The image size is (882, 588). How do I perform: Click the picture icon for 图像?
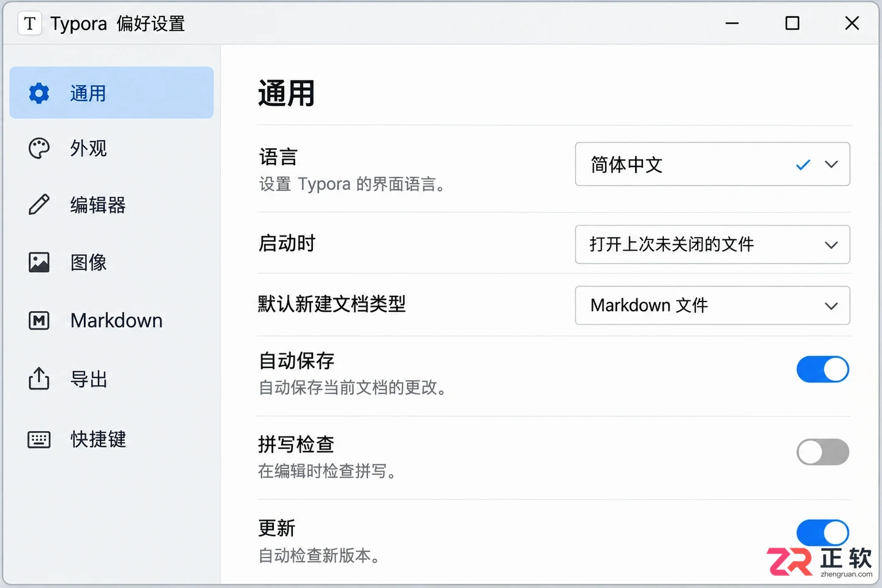(39, 262)
